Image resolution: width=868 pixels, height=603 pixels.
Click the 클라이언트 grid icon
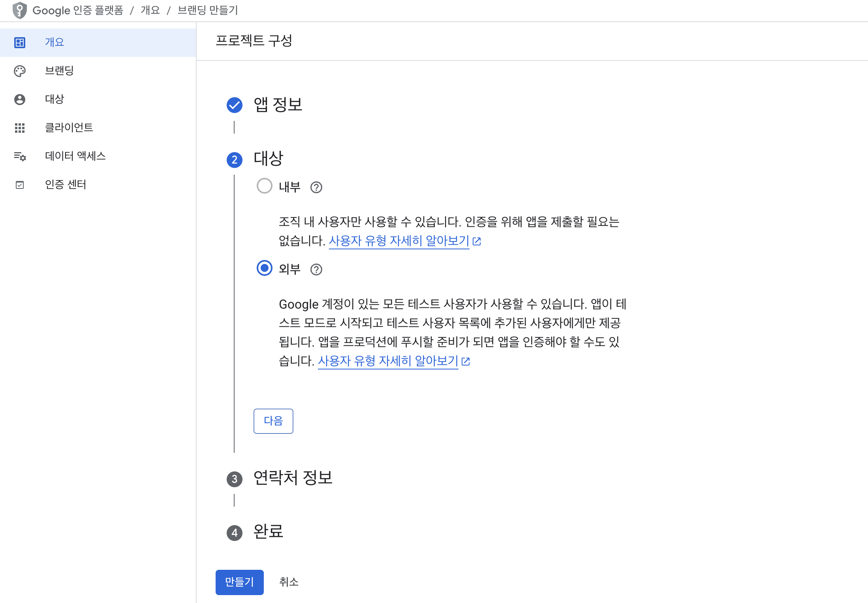pyautogui.click(x=20, y=128)
